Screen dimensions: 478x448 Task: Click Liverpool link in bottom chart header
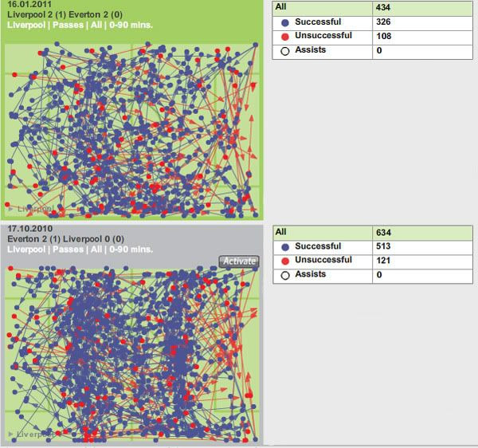26,250
